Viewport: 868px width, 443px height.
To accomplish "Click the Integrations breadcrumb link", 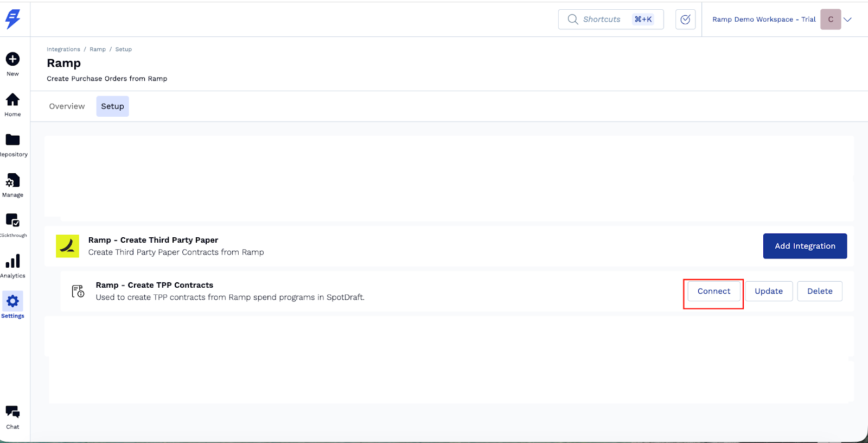I will pyautogui.click(x=63, y=49).
